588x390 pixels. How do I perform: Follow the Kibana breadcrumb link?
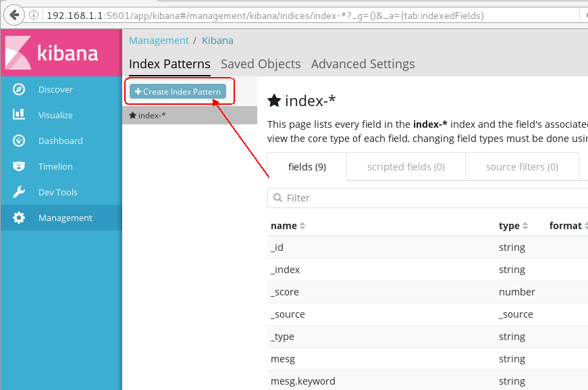(217, 41)
